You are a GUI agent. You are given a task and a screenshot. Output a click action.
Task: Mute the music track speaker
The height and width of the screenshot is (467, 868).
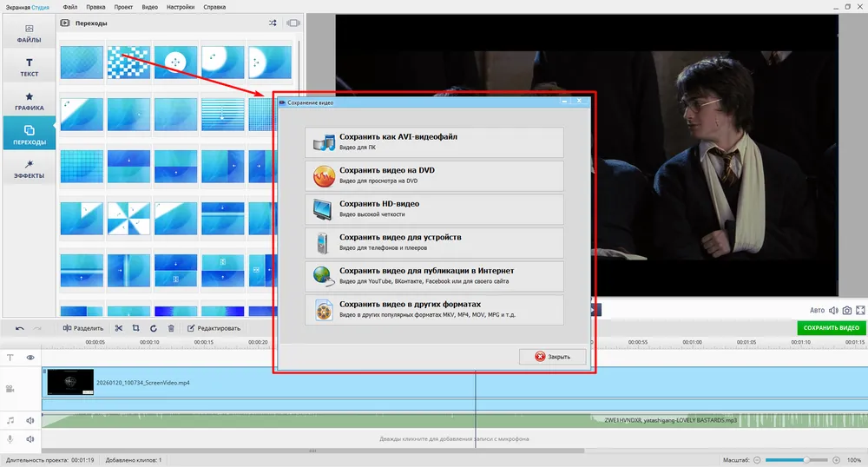coord(30,420)
